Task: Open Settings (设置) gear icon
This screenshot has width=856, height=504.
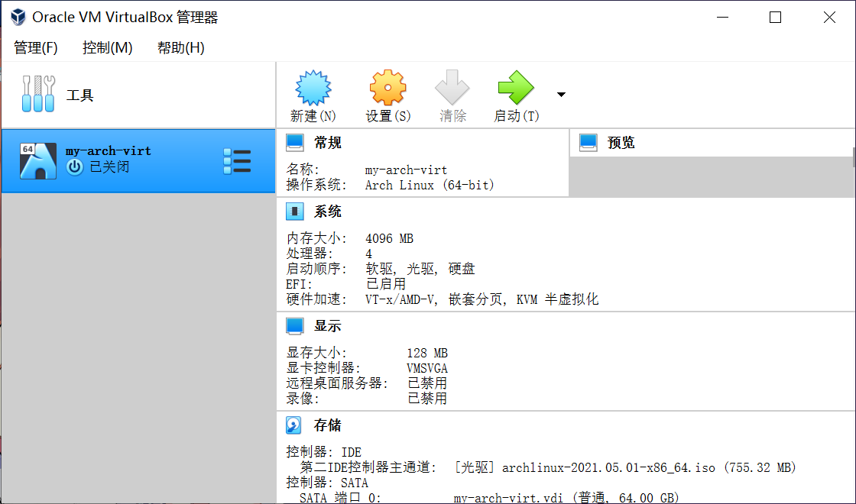Action: [387, 89]
